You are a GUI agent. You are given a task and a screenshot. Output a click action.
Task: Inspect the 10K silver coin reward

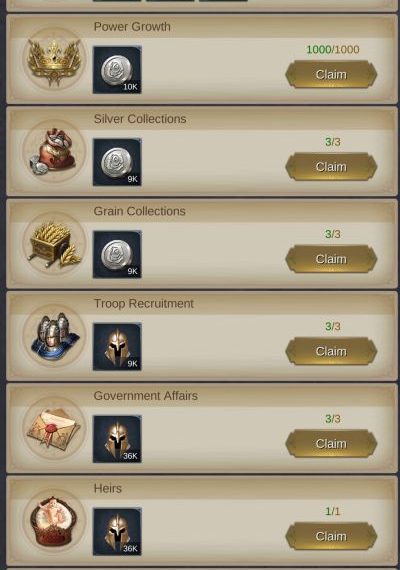coord(117,70)
